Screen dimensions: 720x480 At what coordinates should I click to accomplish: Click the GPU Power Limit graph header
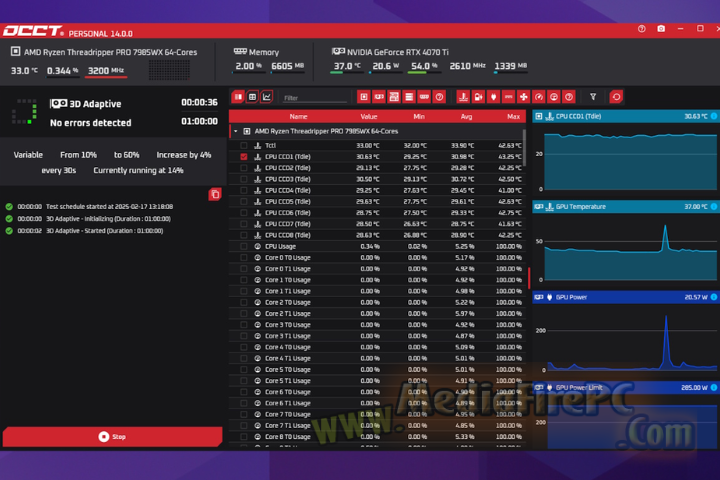point(625,388)
